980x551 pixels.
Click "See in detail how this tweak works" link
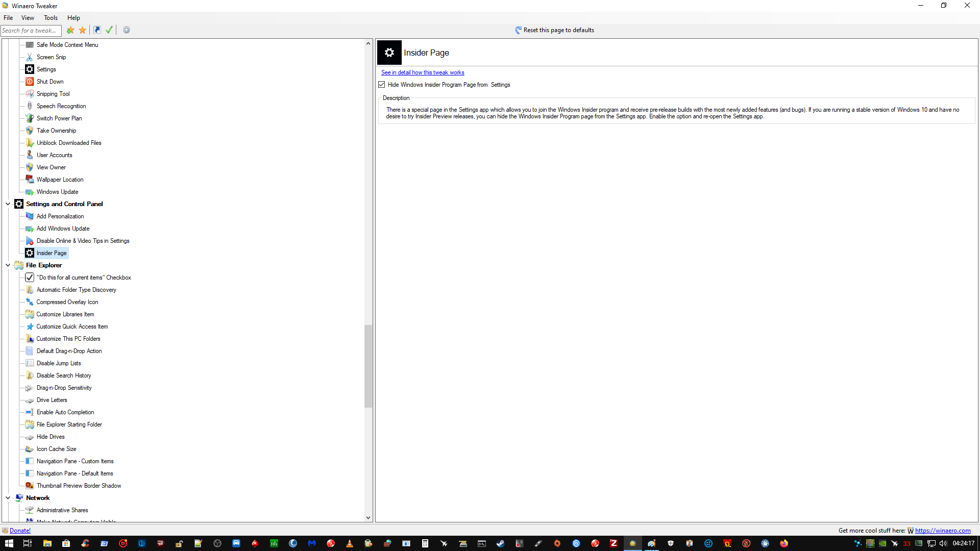[x=422, y=72]
